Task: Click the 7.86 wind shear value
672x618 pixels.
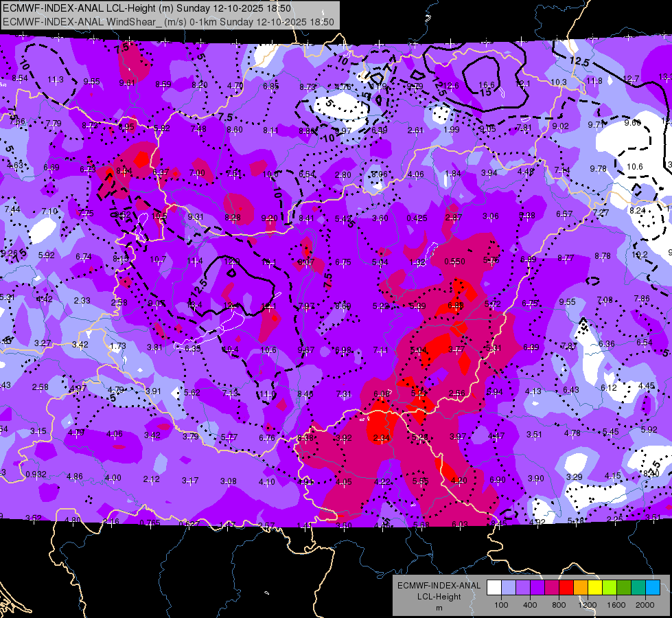Action: (x=642, y=298)
